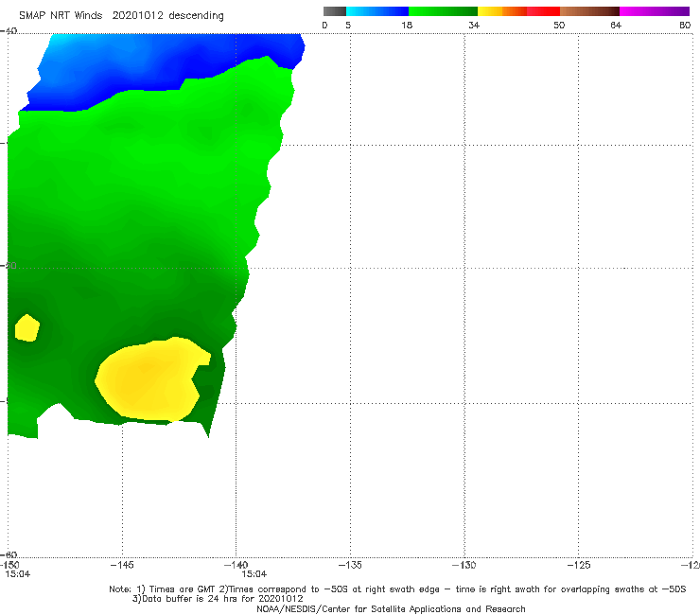Click the longitude label "-150"
Screen dimensions: 700x615
coord(9,565)
